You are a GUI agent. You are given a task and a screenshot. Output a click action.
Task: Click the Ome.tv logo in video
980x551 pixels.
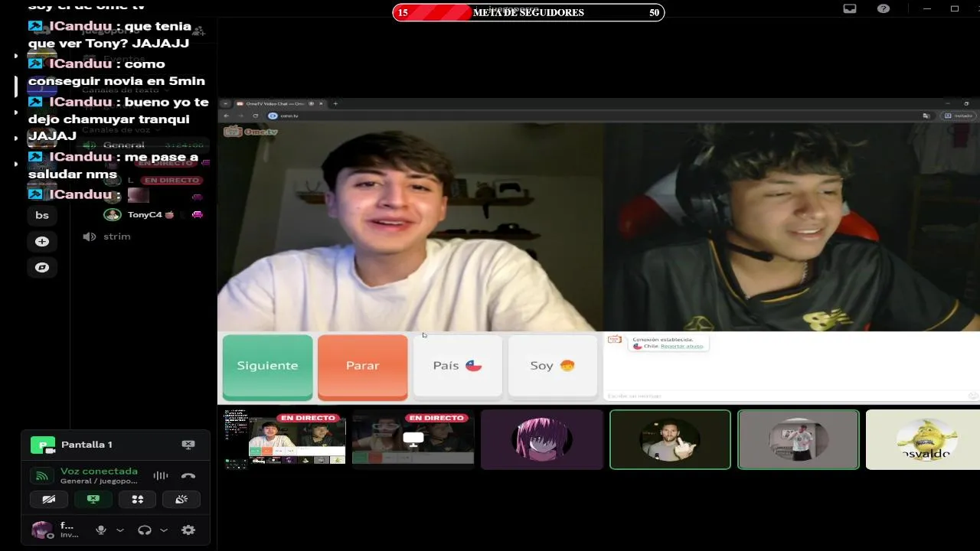click(250, 131)
